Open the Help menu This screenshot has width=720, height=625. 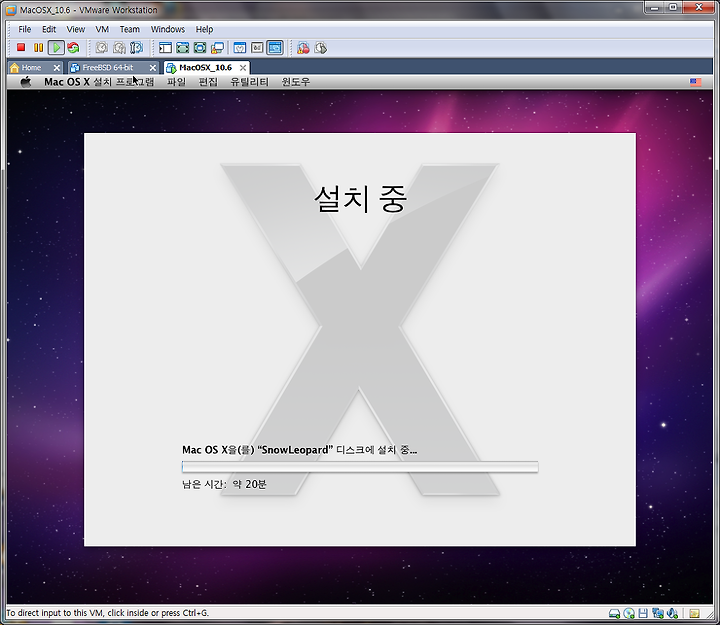pos(204,29)
